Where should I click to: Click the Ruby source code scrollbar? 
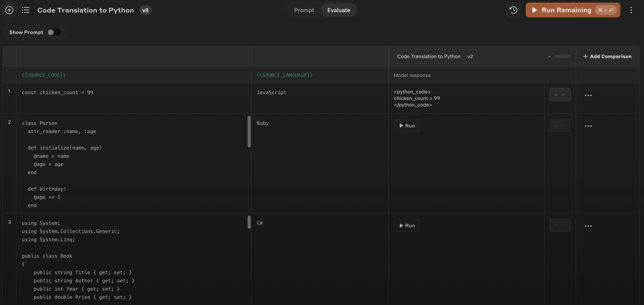coord(249,132)
